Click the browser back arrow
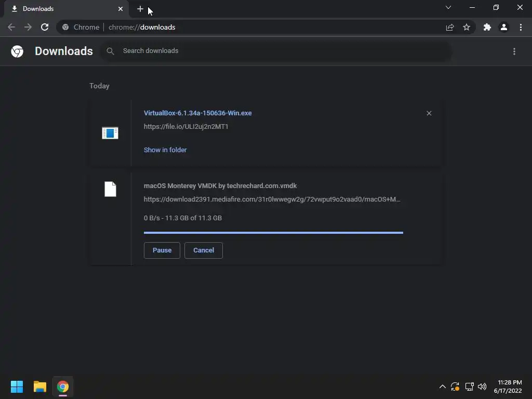The height and width of the screenshot is (399, 532). (11, 27)
